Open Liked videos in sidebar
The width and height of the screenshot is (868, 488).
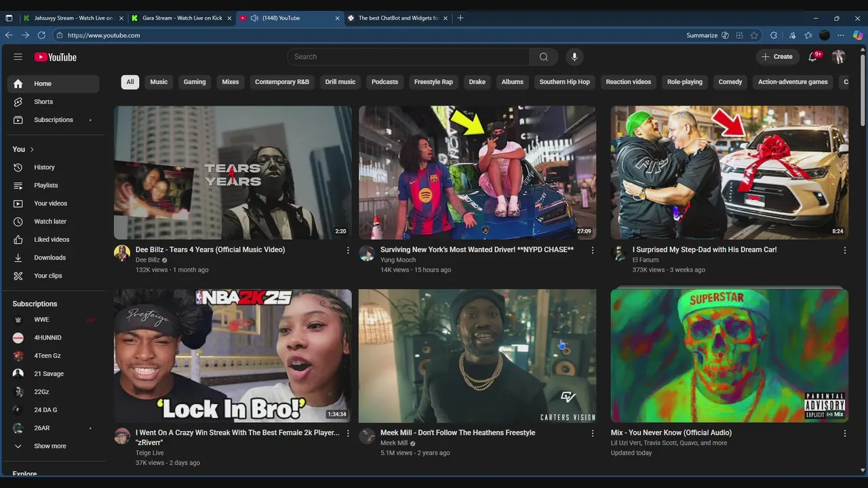click(54, 240)
